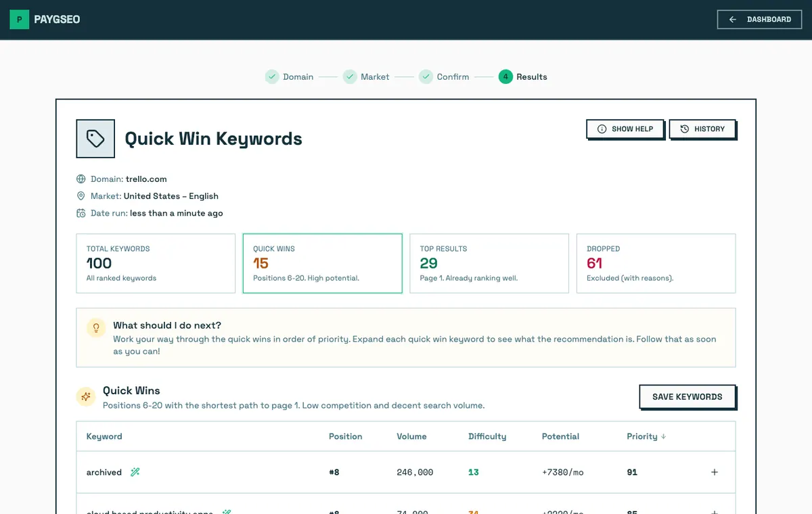This screenshot has width=812, height=514.
Task: Click the less than a minute ago text
Action: click(177, 213)
